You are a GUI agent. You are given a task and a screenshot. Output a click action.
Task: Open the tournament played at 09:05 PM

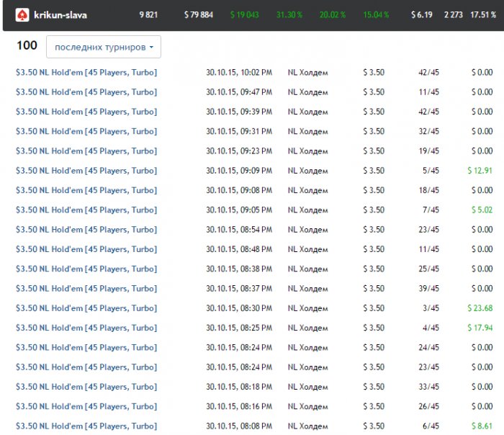tap(86, 210)
